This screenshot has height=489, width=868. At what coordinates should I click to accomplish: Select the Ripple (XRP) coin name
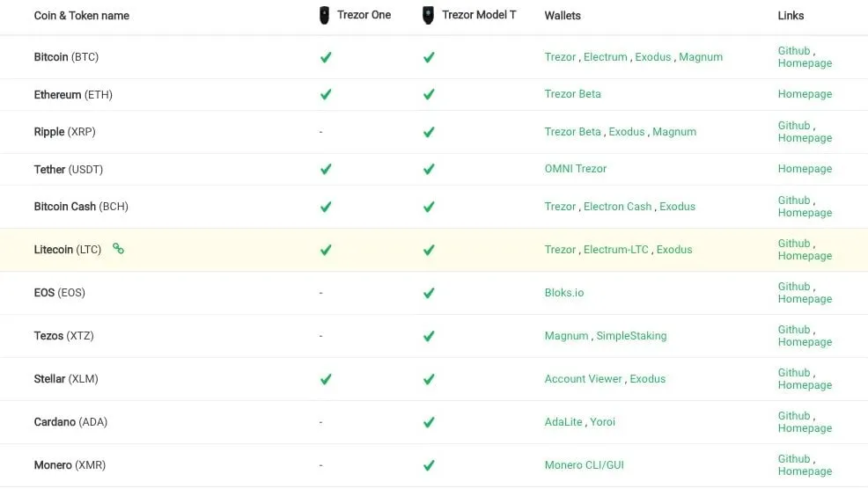click(x=64, y=132)
